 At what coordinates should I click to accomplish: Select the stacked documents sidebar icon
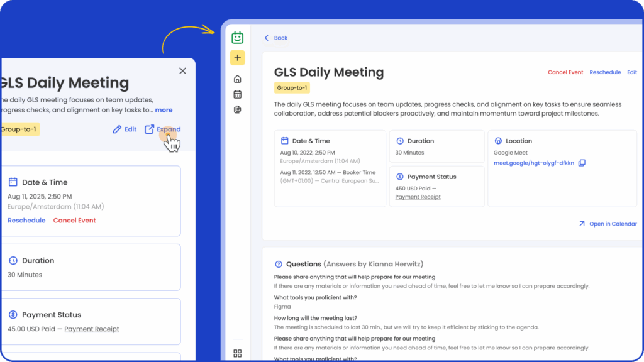(x=237, y=109)
